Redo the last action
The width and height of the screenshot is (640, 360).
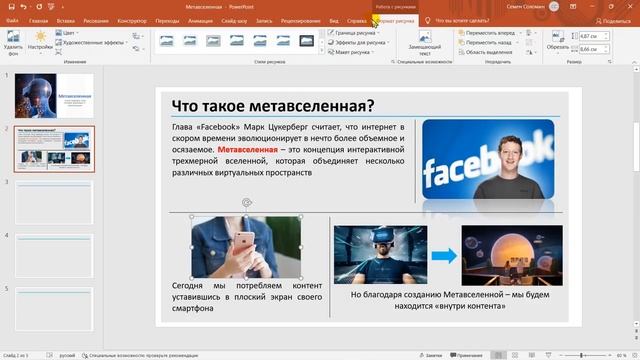(x=39, y=7)
